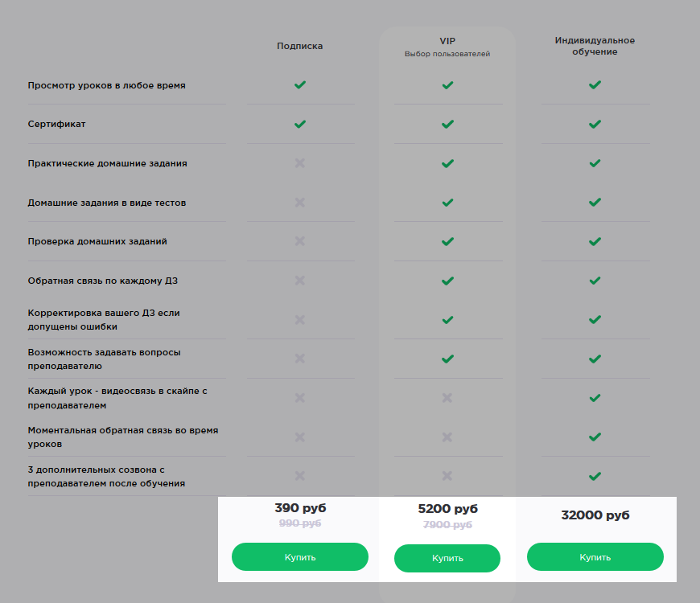Click VIP cross for Моментальная обратная связь
700x603 pixels.
coord(447,437)
